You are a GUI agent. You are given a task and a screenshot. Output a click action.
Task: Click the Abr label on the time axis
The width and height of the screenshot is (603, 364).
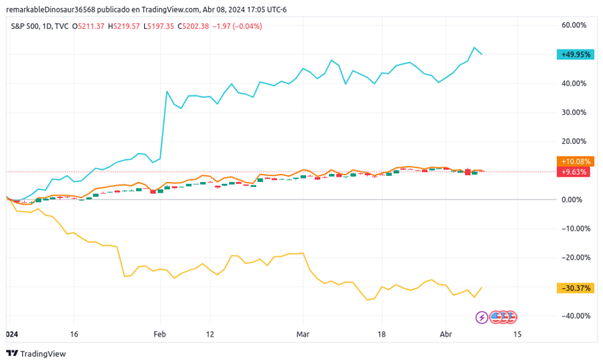446,333
